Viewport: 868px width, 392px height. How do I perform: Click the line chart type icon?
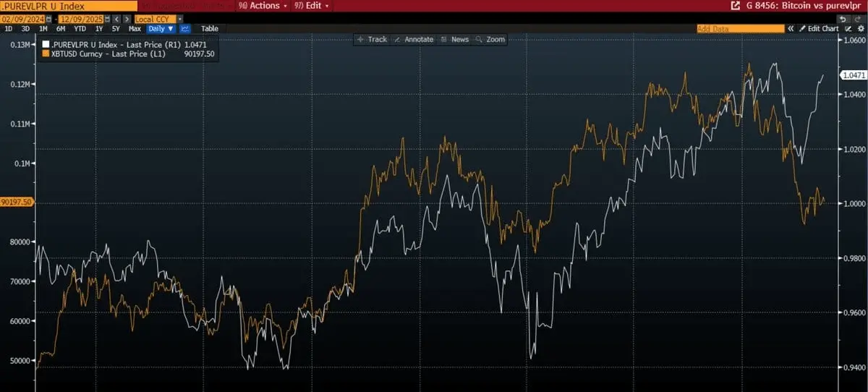(x=185, y=29)
